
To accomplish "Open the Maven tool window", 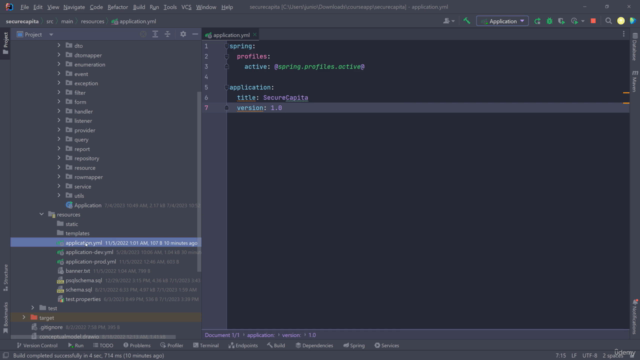I will pos(635,81).
